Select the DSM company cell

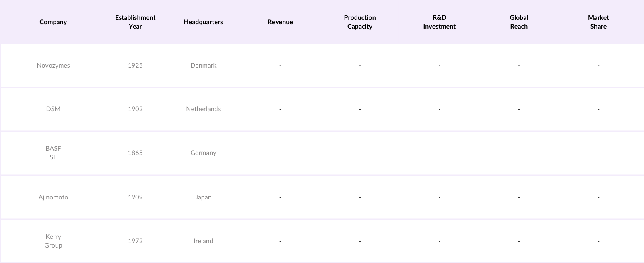coord(53,109)
